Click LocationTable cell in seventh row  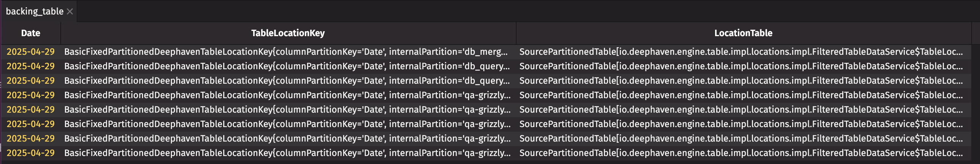coord(741,139)
